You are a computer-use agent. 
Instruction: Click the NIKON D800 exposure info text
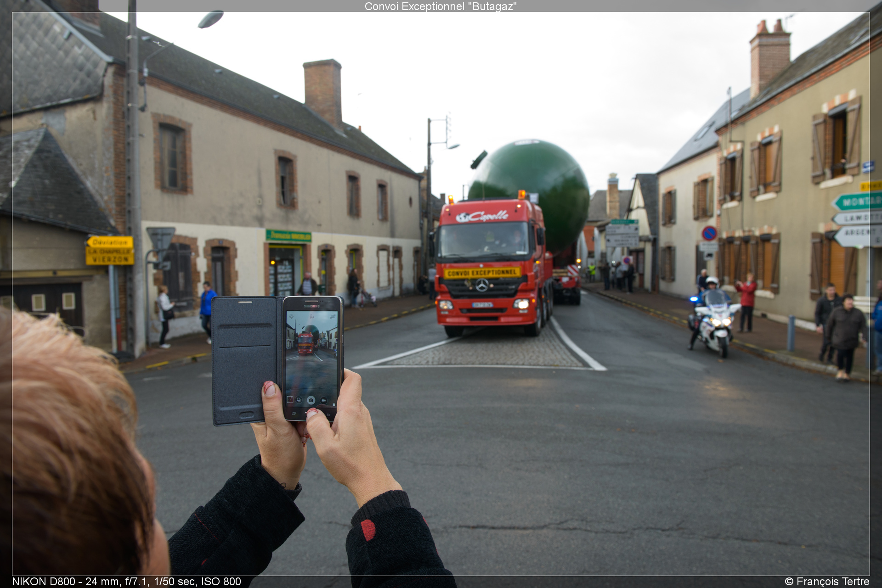click(x=126, y=582)
